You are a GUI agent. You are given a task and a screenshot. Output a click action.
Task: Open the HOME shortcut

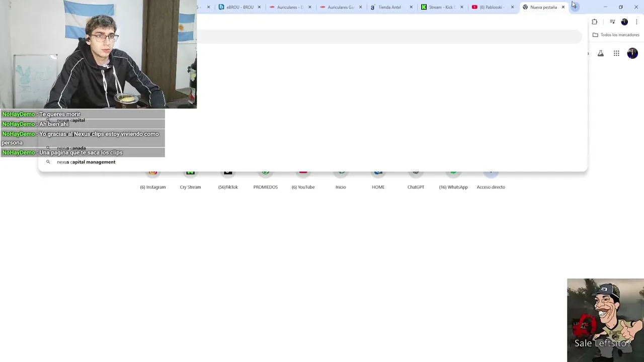[x=378, y=179]
